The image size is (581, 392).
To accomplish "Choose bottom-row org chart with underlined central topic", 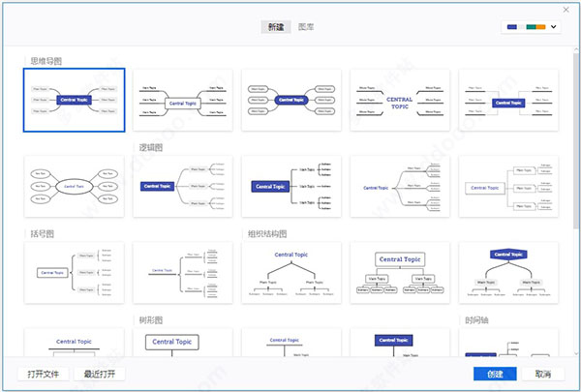I will 75,343.
